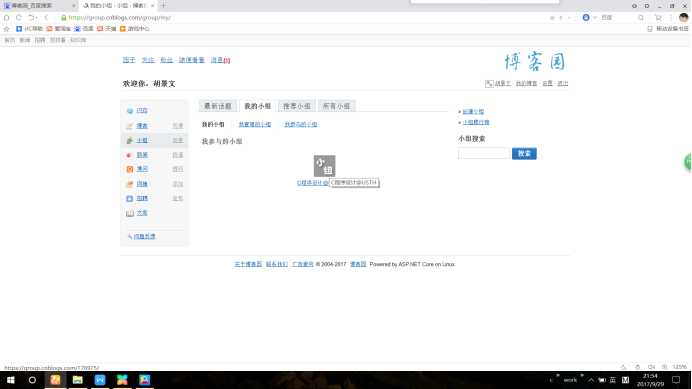692x389 pixels.
Task: Open the blue search-engine selector icon
Action: [586, 18]
